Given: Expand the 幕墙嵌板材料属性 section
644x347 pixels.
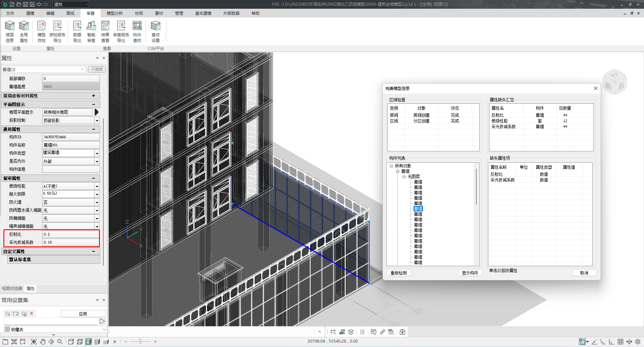Looking at the screenshot, I should pyautogui.click(x=94, y=96).
